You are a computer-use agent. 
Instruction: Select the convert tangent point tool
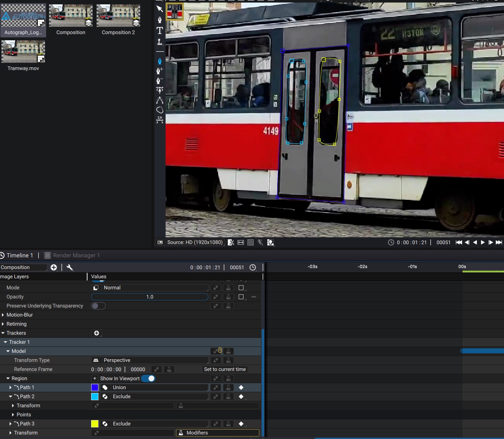click(x=159, y=90)
